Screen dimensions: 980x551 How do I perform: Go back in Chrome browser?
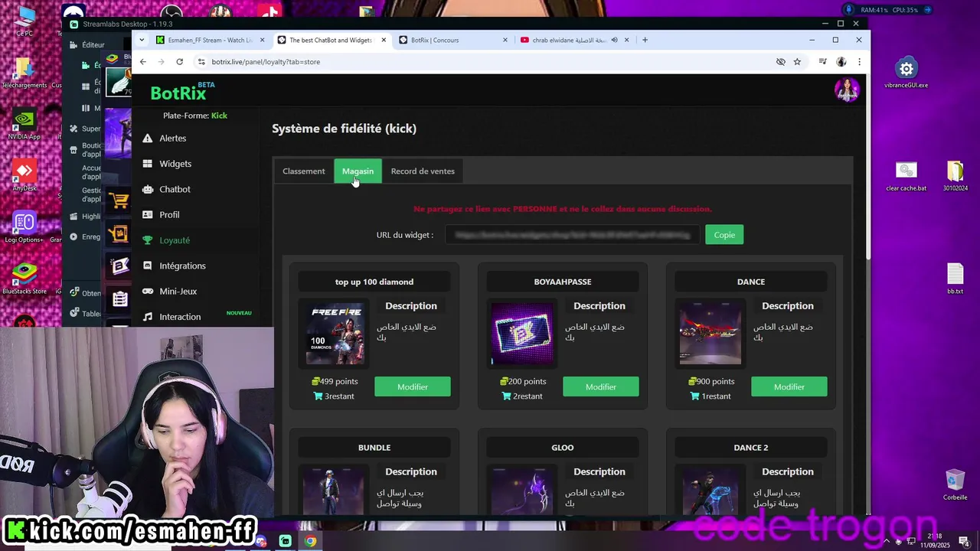143,62
